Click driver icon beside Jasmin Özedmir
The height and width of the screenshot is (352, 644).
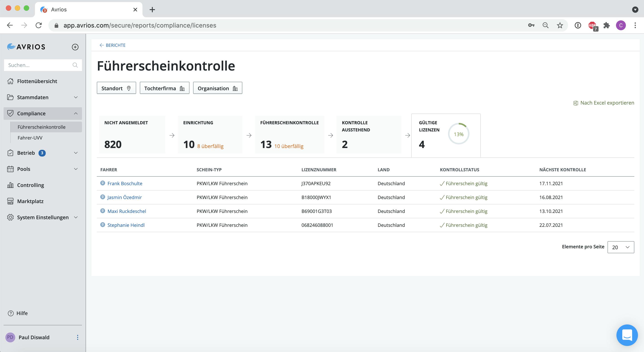coord(103,197)
